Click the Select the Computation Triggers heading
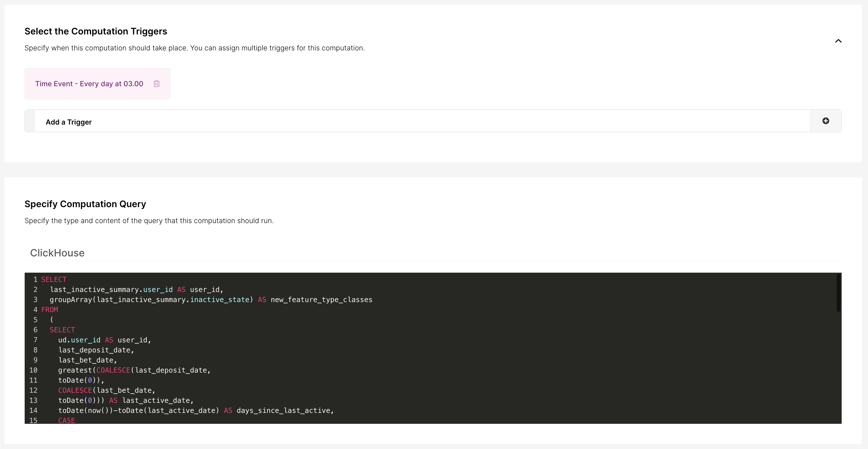The image size is (868, 449). pyautogui.click(x=96, y=31)
